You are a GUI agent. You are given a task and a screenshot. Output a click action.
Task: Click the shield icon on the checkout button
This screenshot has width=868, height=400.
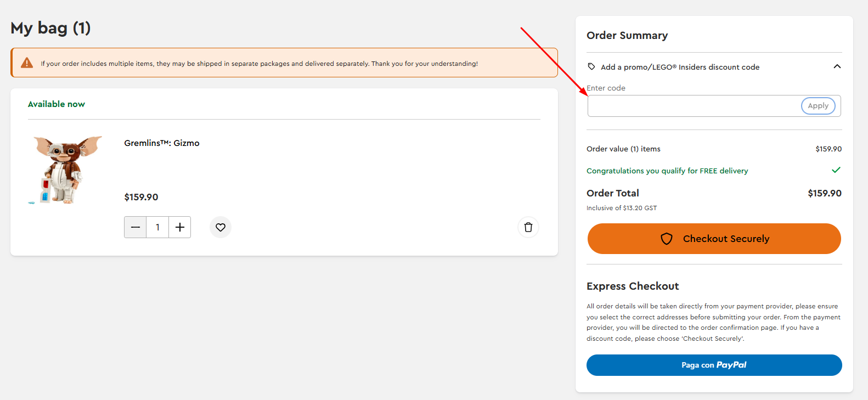pyautogui.click(x=667, y=239)
